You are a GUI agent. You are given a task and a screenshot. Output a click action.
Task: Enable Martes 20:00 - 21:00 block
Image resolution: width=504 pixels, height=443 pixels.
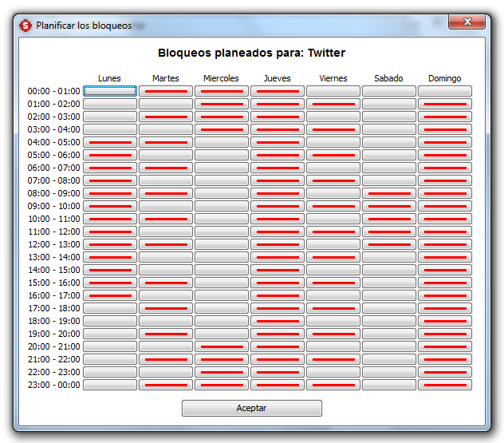(x=166, y=346)
